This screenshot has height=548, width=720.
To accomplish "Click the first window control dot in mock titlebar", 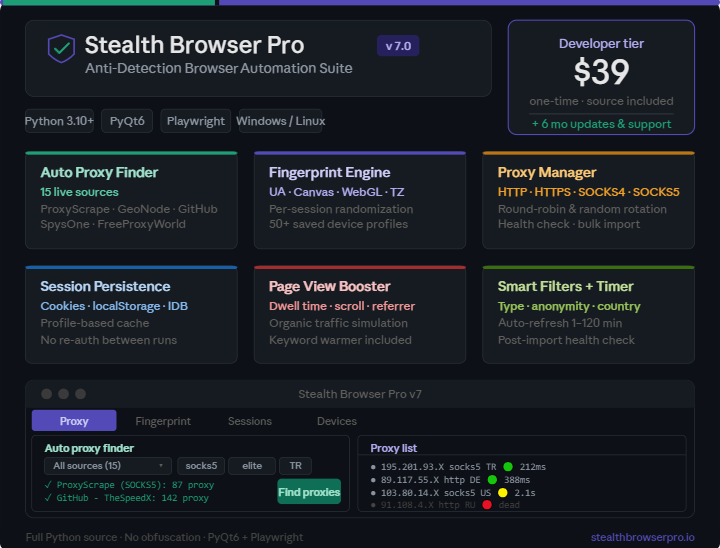I will 46,394.
